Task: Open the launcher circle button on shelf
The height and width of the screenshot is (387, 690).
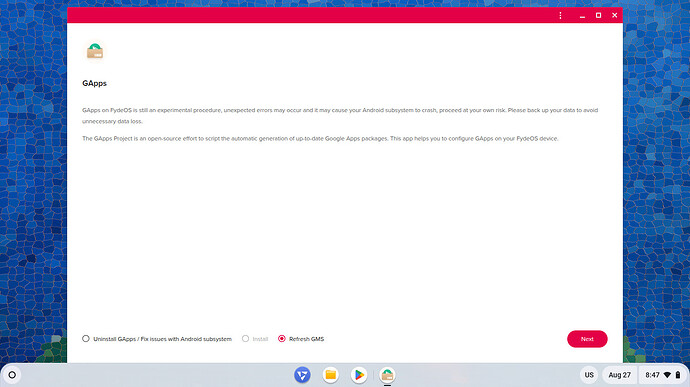Action: [12, 375]
